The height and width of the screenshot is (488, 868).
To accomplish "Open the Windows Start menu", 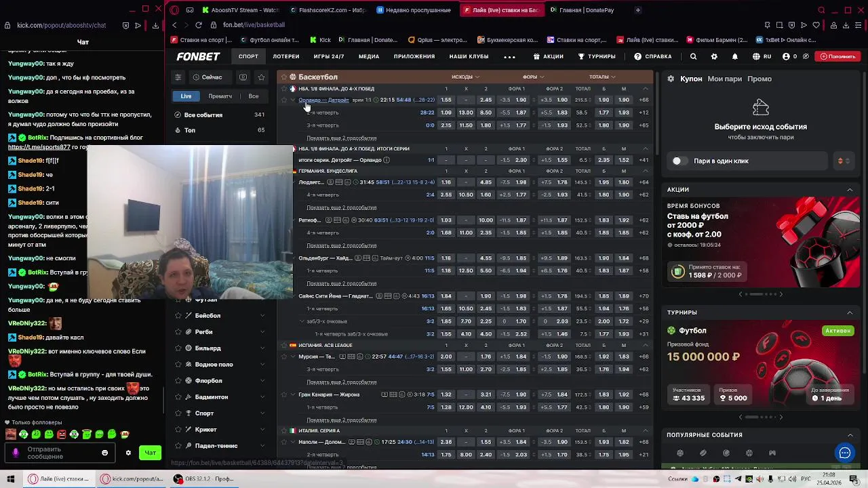I will point(11,479).
